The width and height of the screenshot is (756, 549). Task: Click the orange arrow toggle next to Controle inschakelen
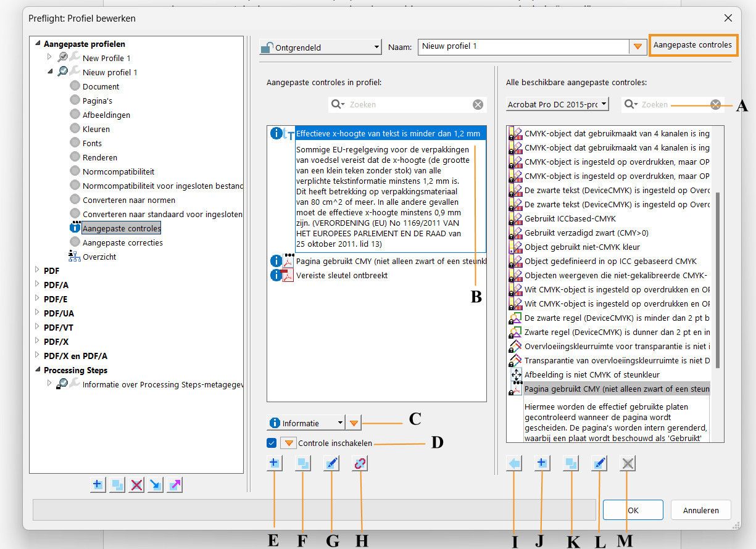click(x=288, y=442)
